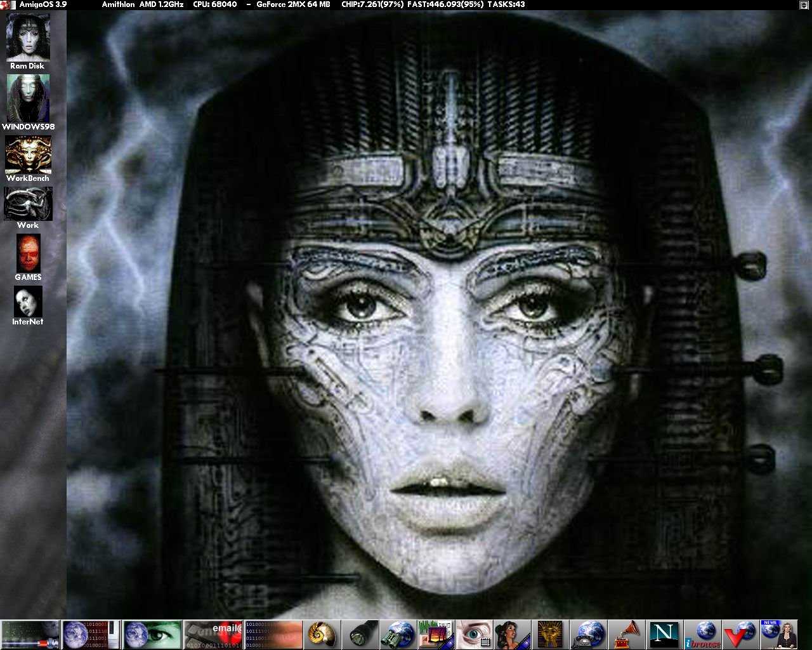This screenshot has height=650, width=812.
Task: Launch the eye with globe dock button
Action: pos(152,634)
